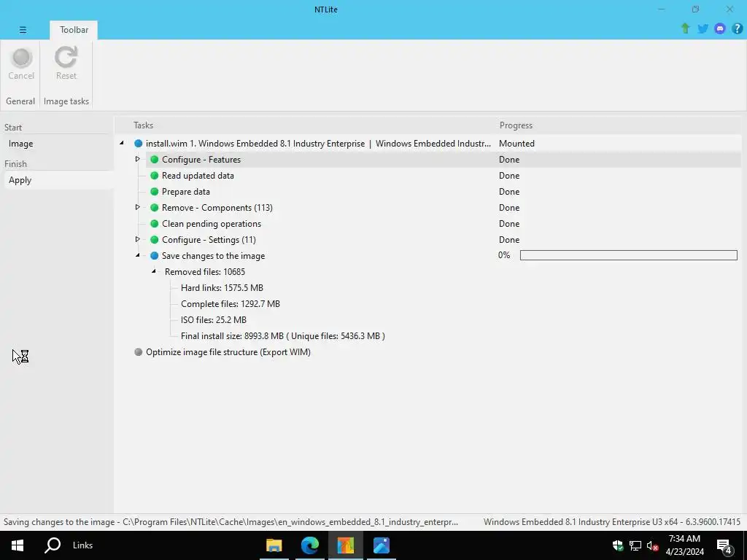Open the hamburger menu icon
747x560 pixels.
coord(23,29)
